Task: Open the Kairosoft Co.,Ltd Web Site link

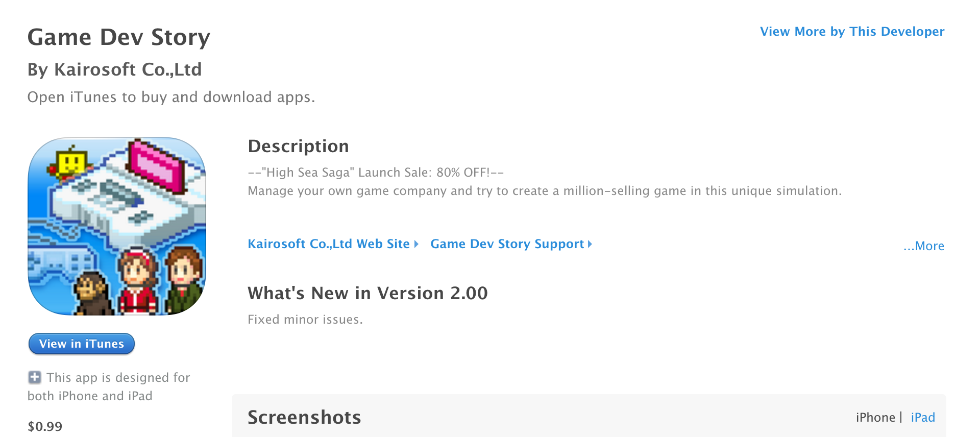Action: point(328,244)
